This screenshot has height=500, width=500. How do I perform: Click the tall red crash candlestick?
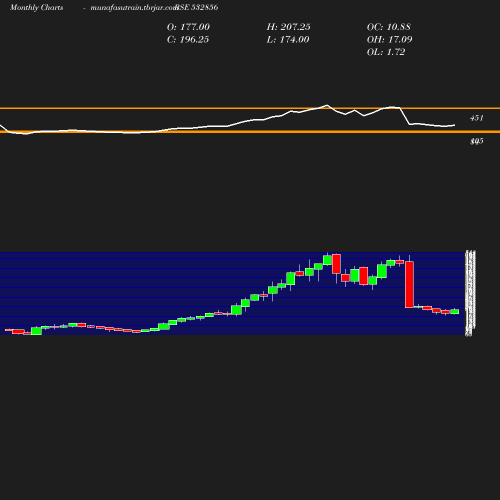click(x=409, y=285)
